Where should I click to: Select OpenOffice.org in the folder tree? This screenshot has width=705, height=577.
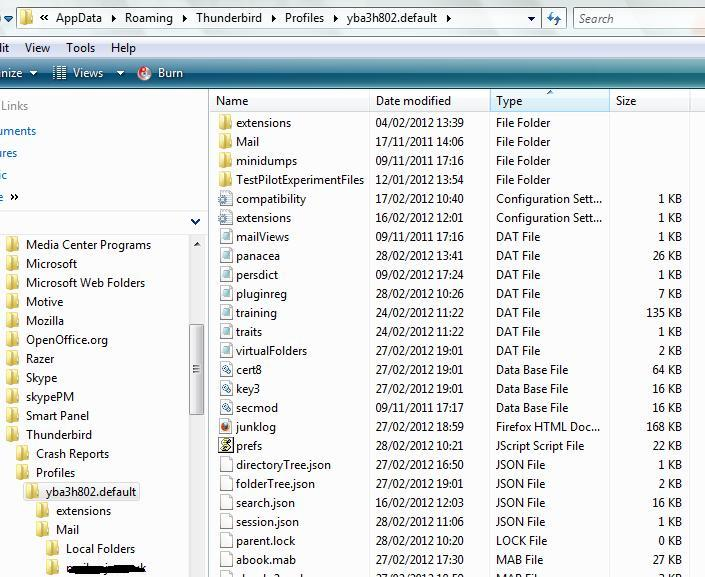(x=67, y=340)
